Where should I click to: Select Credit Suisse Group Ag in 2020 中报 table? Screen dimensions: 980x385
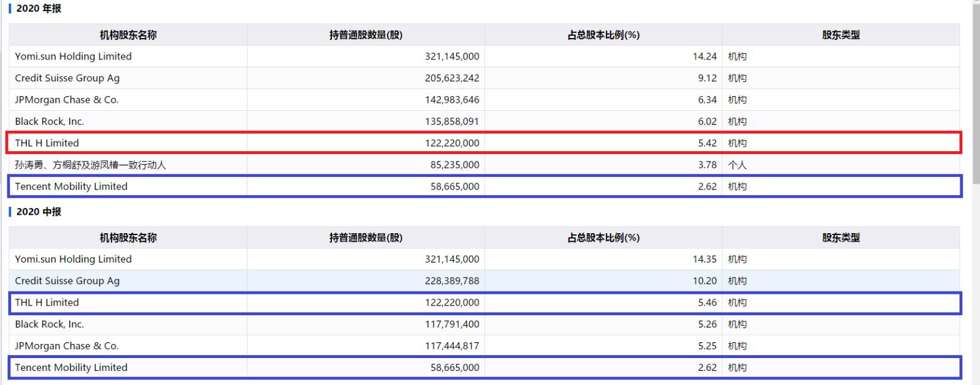pyautogui.click(x=67, y=281)
